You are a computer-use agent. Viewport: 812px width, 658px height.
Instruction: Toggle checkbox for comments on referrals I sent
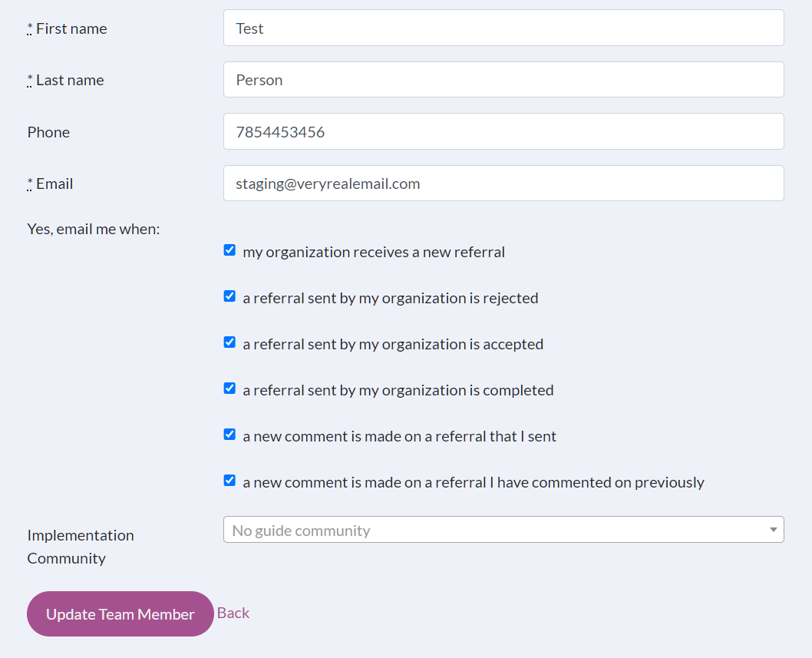[229, 435]
